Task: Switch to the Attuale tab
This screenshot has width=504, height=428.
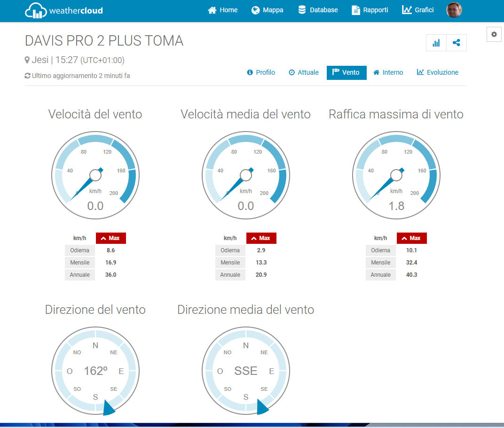Action: pos(303,72)
